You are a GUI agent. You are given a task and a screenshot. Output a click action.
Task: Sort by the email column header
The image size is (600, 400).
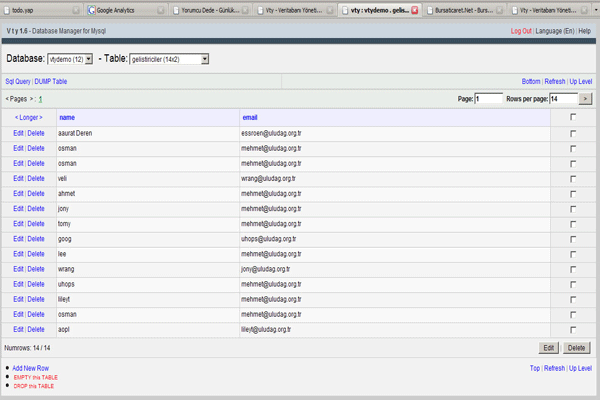pos(250,117)
